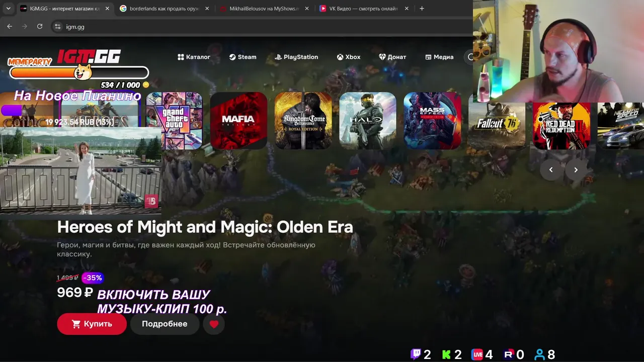This screenshot has height=362, width=644.
Task: Show previous games in the carousel
Action: click(551, 170)
